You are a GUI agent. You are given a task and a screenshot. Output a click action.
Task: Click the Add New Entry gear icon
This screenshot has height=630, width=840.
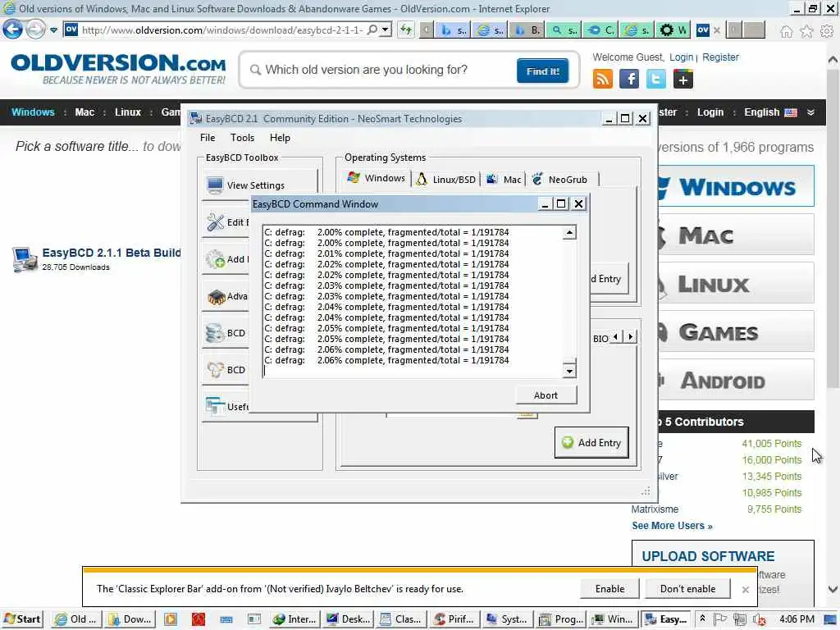(216, 258)
